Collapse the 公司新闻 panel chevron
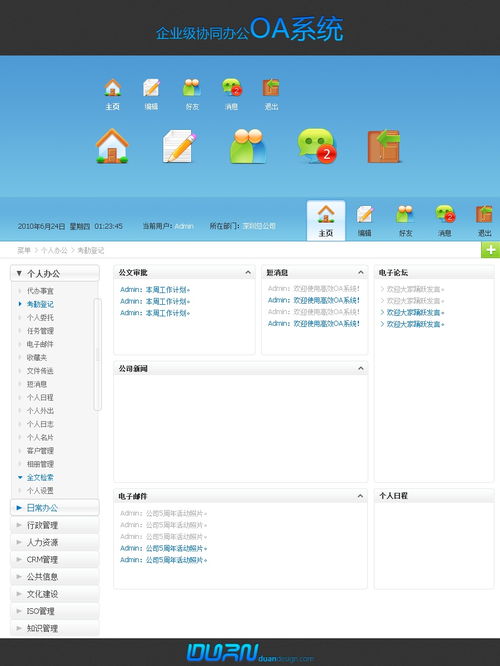This screenshot has width=500, height=666. (x=361, y=368)
